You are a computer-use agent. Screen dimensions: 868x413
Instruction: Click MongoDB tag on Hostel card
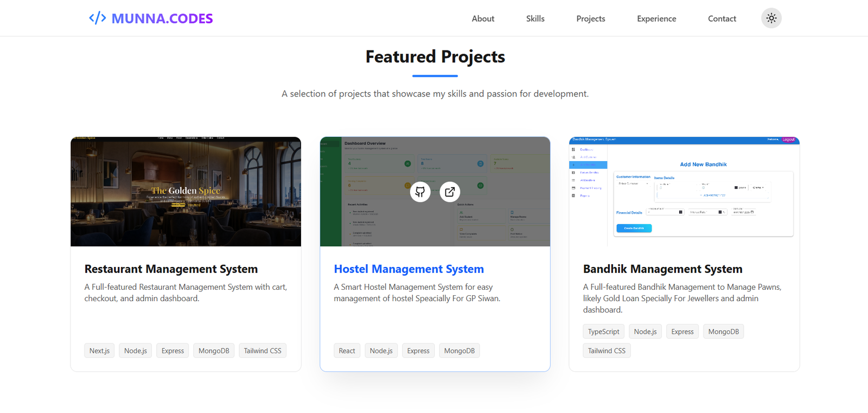pos(459,351)
